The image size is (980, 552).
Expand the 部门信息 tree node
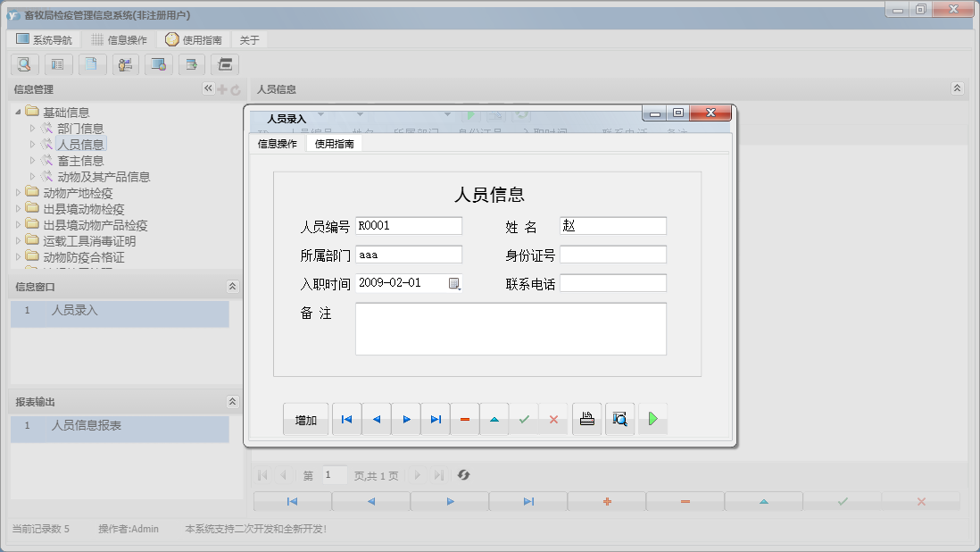click(34, 126)
